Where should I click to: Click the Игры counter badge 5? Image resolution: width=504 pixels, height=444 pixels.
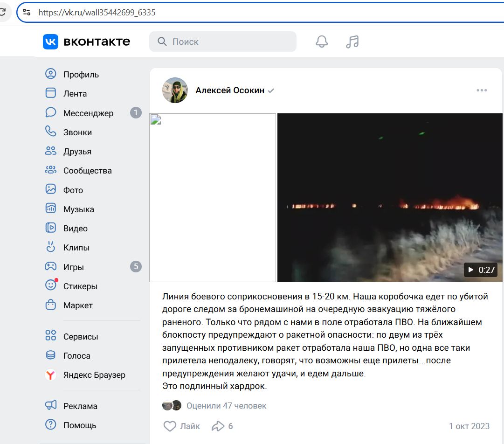[x=136, y=266]
